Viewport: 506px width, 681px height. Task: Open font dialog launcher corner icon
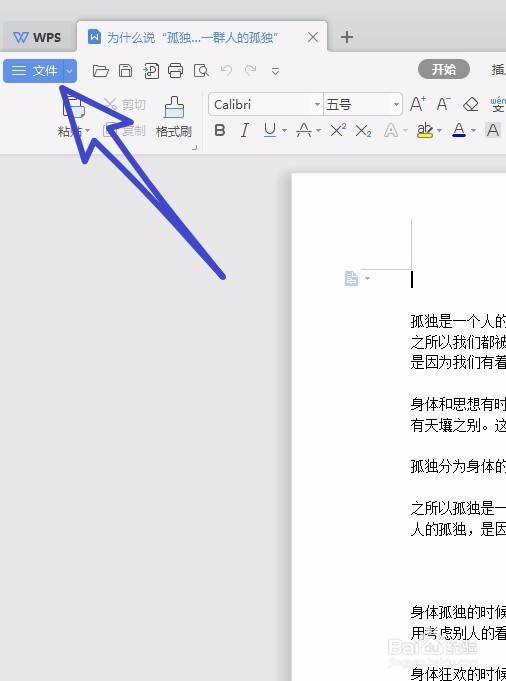(195, 148)
